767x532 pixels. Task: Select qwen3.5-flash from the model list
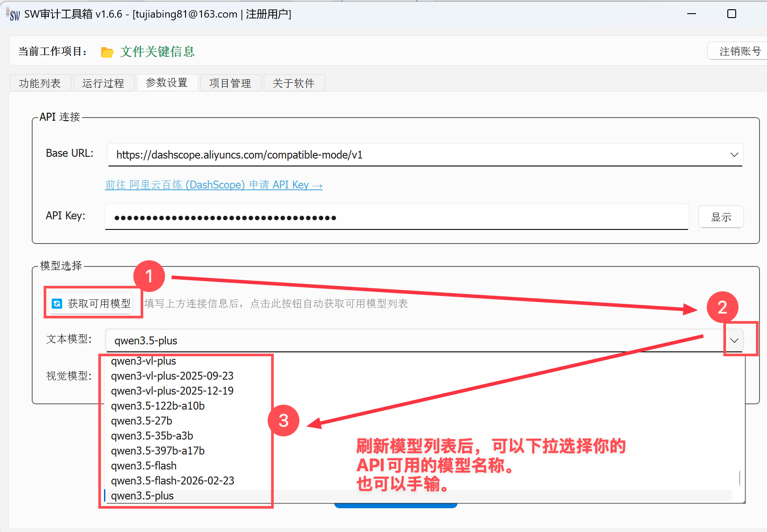[144, 465]
